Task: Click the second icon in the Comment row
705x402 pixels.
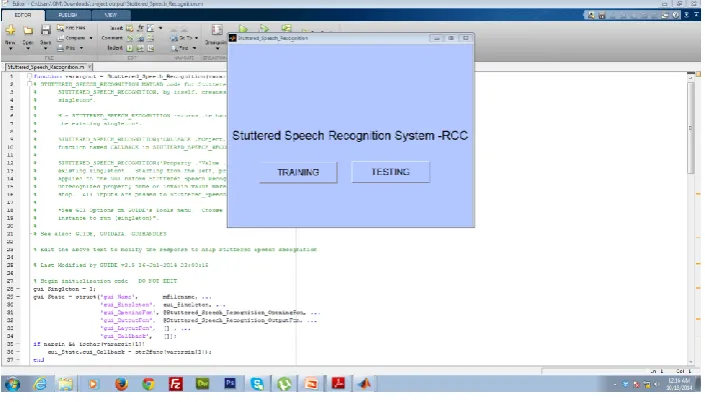Action: [140, 38]
